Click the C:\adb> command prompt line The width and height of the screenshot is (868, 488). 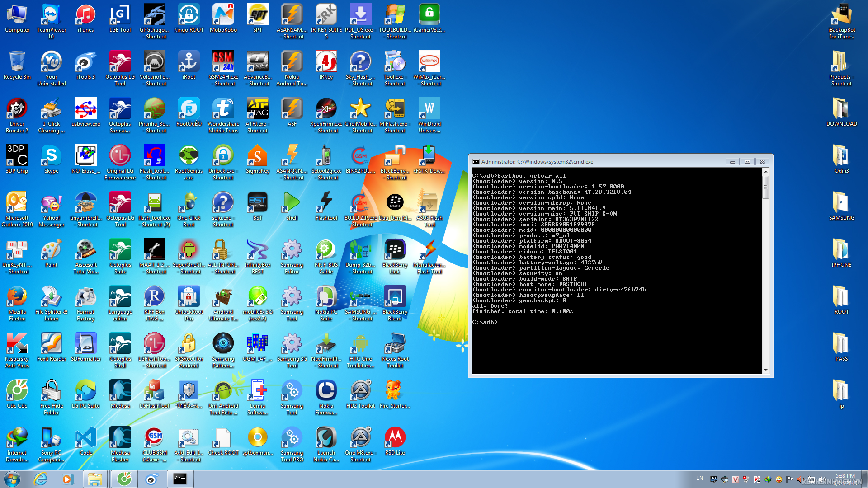click(485, 322)
